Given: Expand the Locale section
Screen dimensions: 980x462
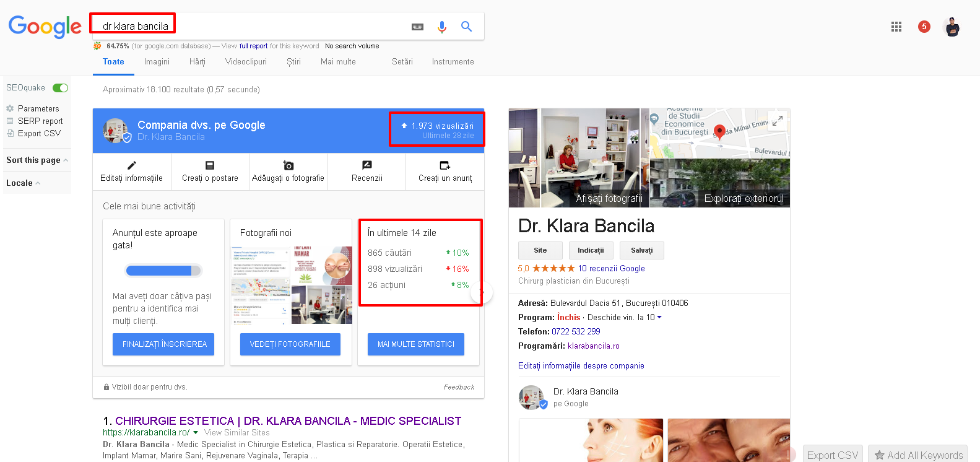Looking at the screenshot, I should coord(24,183).
